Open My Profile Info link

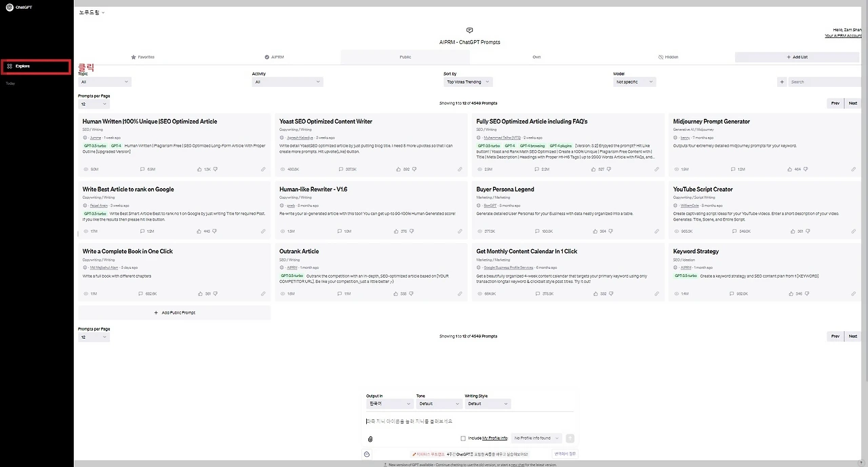[x=495, y=438]
